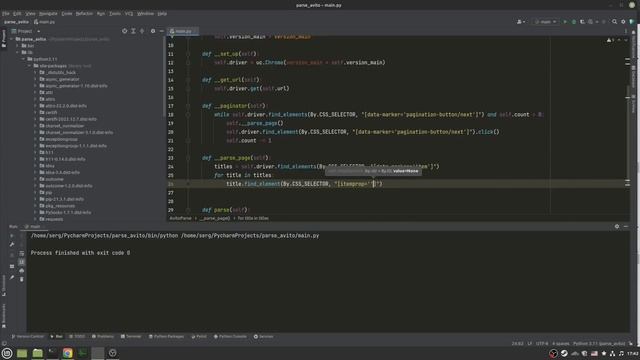This screenshot has width=640, height=360.
Task: Rerun main with the Run panel play icon
Action: (x=12, y=236)
